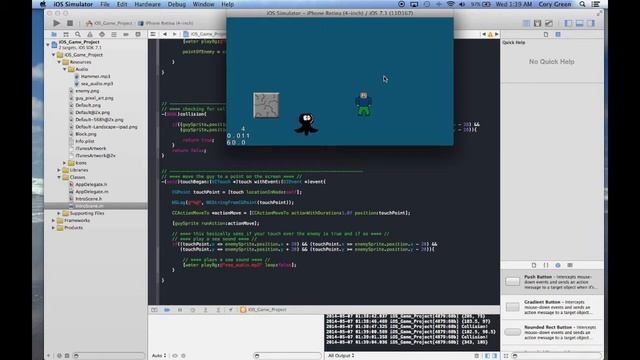Choose Push Button in object library
The height and width of the screenshot is (360, 640).
(x=552, y=282)
